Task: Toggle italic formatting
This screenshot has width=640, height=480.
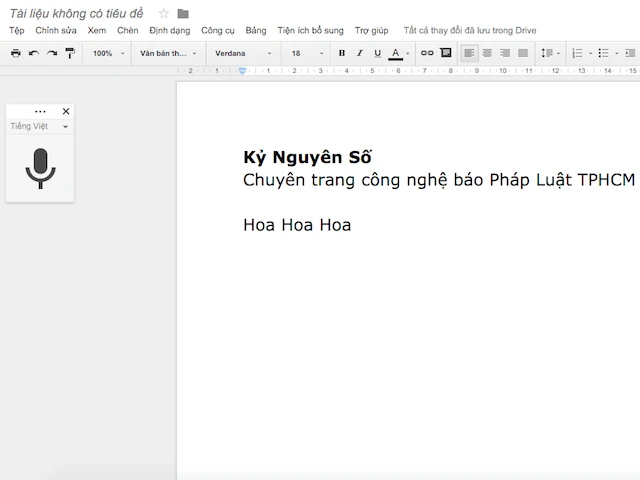Action: tap(359, 53)
